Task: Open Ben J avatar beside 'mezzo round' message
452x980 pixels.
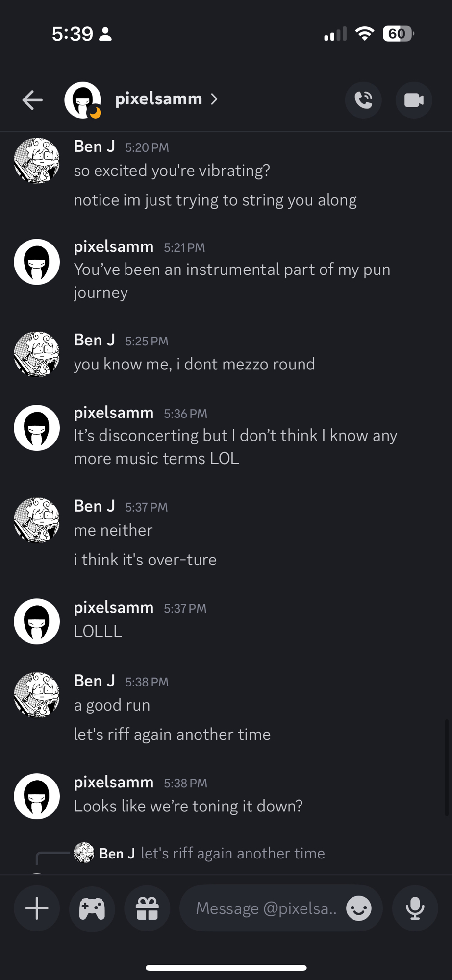Action: (x=37, y=354)
